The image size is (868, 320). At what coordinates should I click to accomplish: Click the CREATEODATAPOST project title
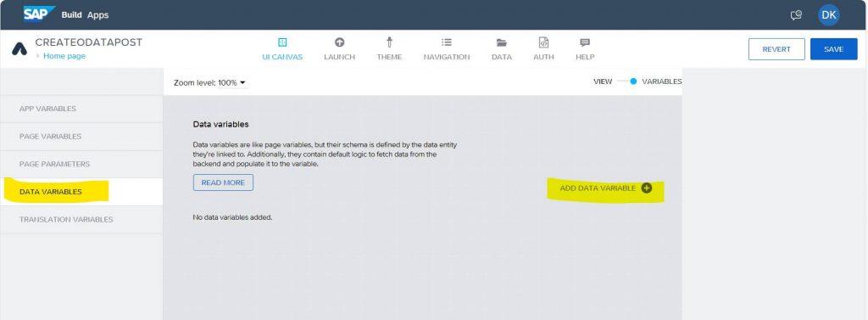(x=88, y=42)
